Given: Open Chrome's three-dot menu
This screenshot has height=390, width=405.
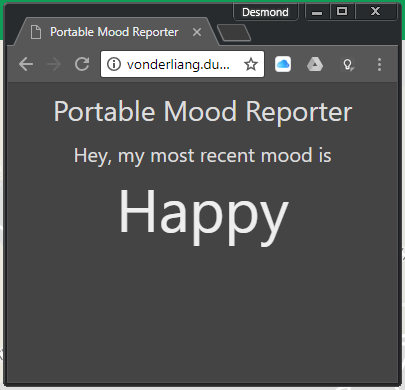Looking at the screenshot, I should (379, 64).
